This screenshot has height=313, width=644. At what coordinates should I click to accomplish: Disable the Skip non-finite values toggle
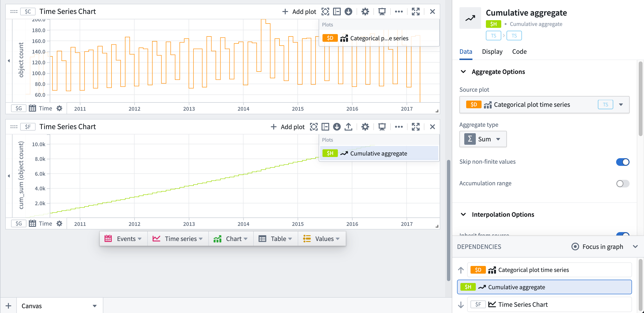(x=622, y=162)
